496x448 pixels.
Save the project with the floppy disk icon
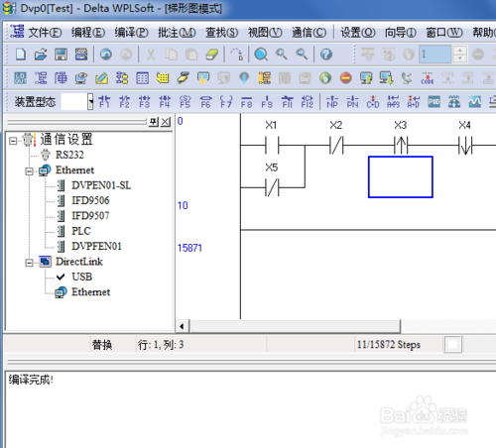click(x=61, y=55)
